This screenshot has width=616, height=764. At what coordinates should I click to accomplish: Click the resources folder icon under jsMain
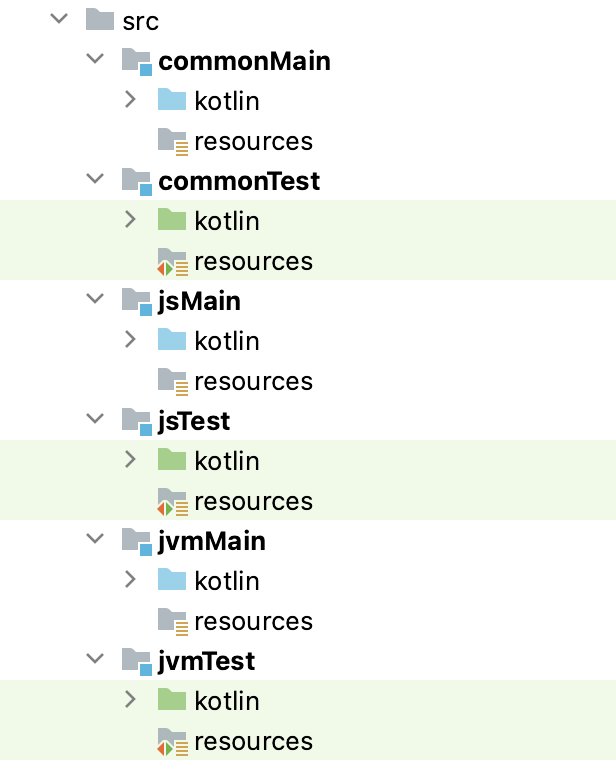pos(172,382)
